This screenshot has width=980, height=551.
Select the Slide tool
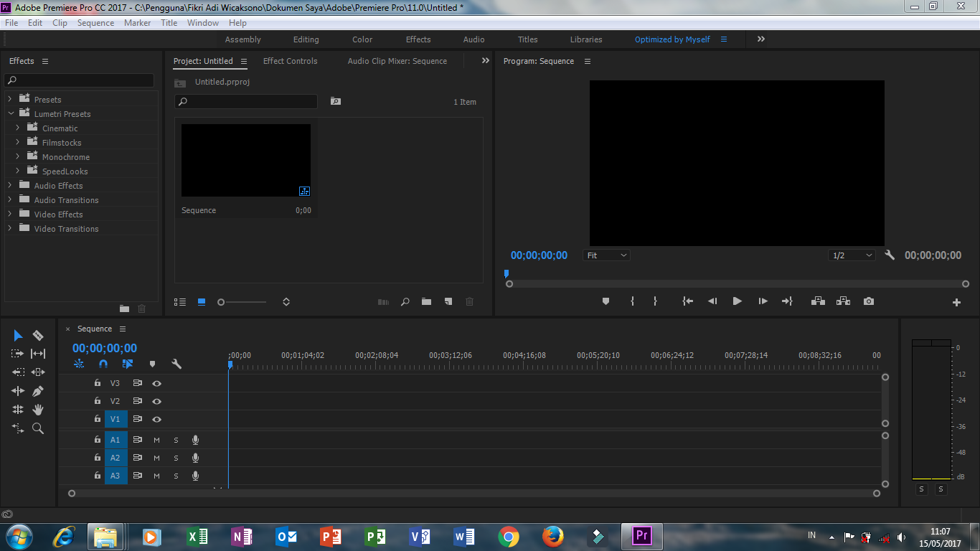point(38,372)
